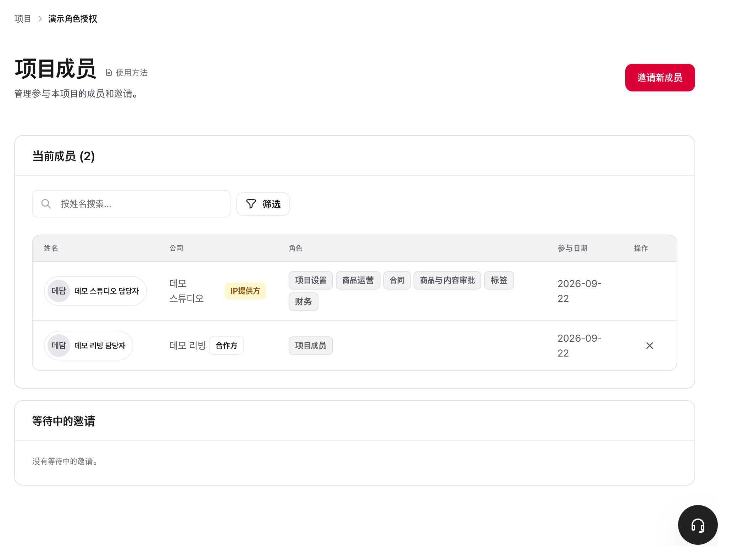
Task: Click the 姓名 column header
Action: tap(51, 248)
